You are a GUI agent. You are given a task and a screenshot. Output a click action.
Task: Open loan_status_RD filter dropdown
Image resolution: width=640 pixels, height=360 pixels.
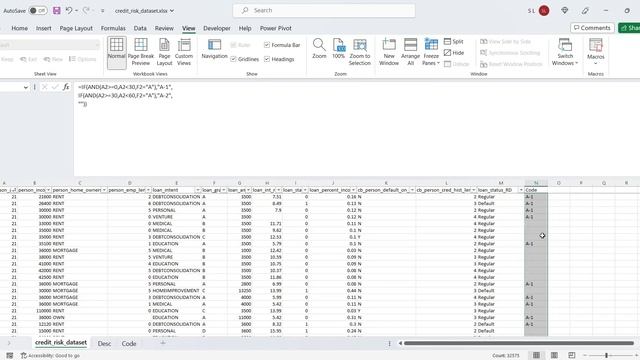(521, 190)
